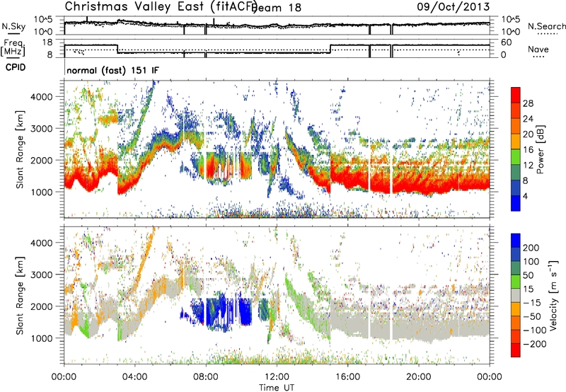Click the 'N.Sky' legend label

[13, 26]
